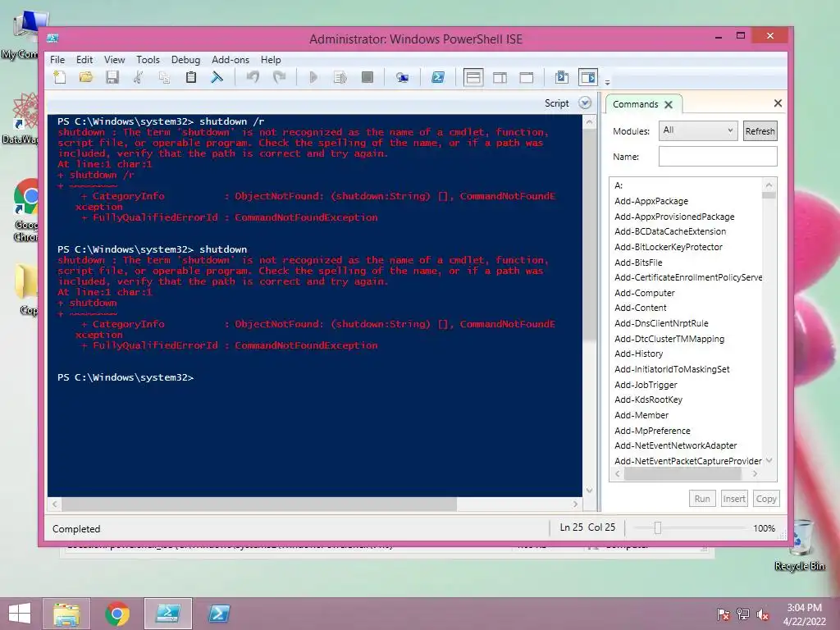Image resolution: width=840 pixels, height=630 pixels.
Task: Open a script with the folder icon
Action: point(85,78)
